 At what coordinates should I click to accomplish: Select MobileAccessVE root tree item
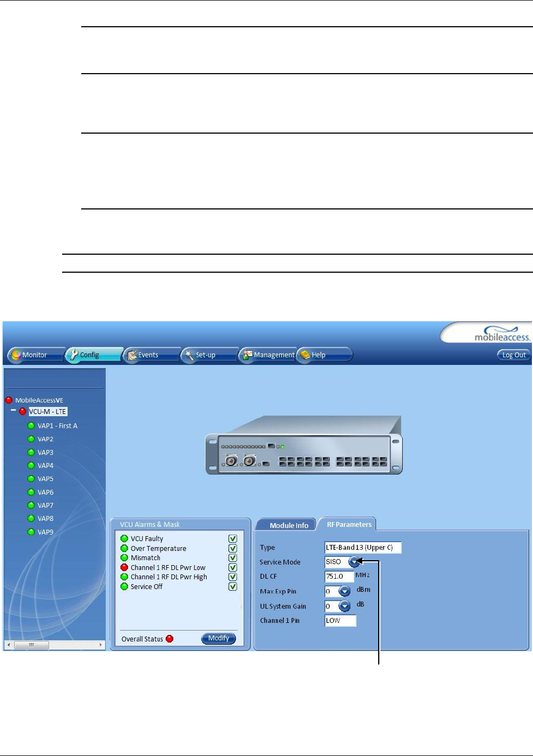[x=39, y=400]
